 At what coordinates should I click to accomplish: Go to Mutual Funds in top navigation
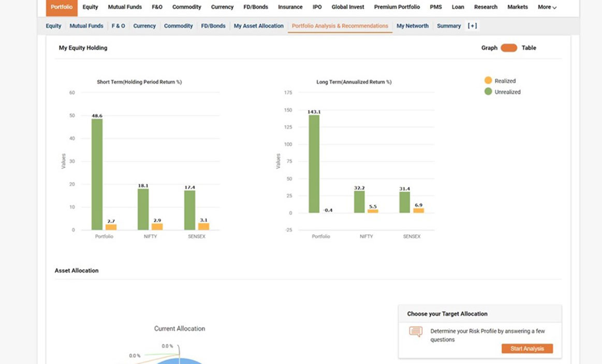(x=125, y=7)
